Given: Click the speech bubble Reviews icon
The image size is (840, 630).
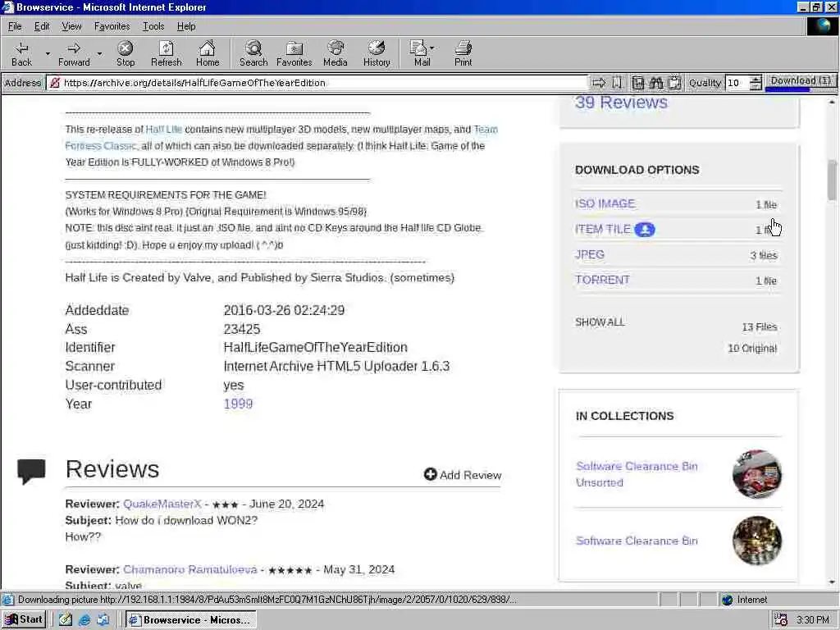Looking at the screenshot, I should 31,472.
